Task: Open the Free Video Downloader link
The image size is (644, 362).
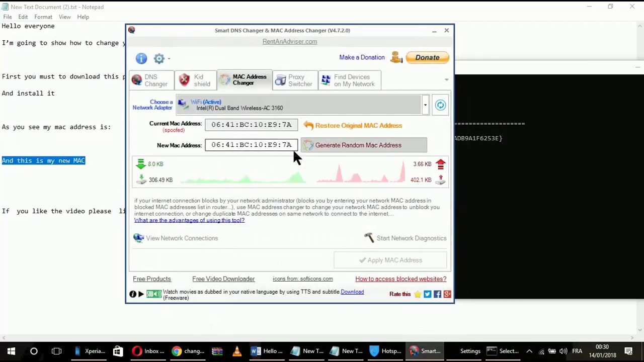Action: tap(223, 279)
